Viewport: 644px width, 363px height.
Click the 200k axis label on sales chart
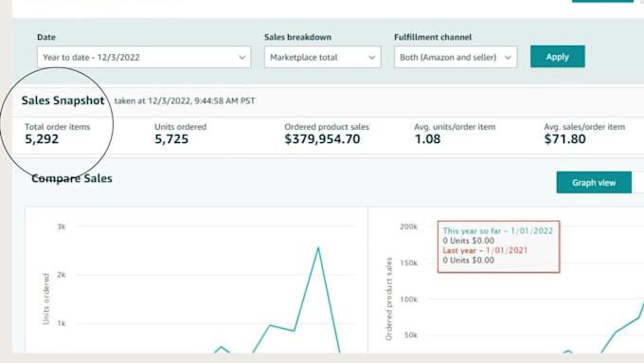coord(409,227)
